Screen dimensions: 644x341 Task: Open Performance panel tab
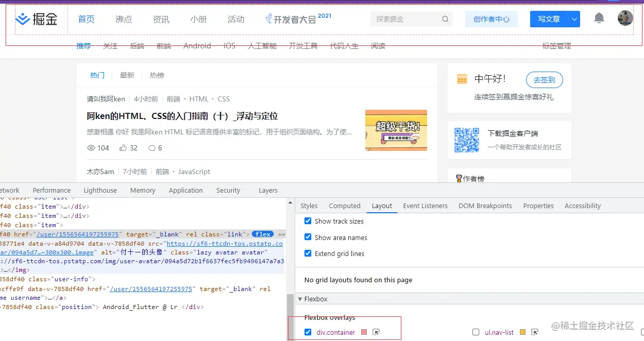pos(52,190)
